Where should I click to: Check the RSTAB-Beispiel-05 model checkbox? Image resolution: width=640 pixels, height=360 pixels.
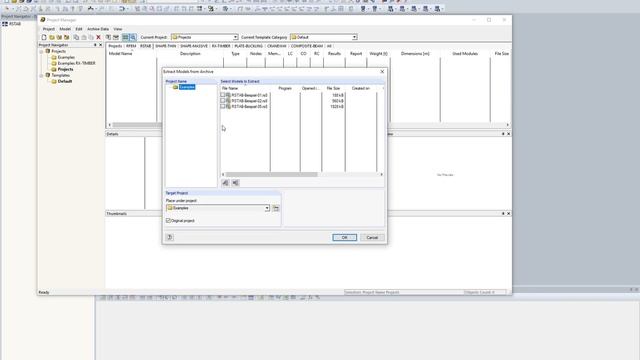tap(222, 106)
